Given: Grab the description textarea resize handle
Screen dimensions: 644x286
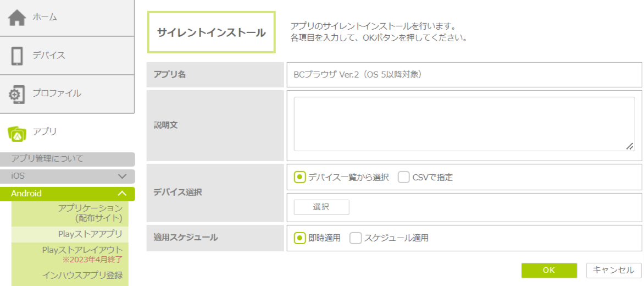Looking at the screenshot, I should coord(630,146).
